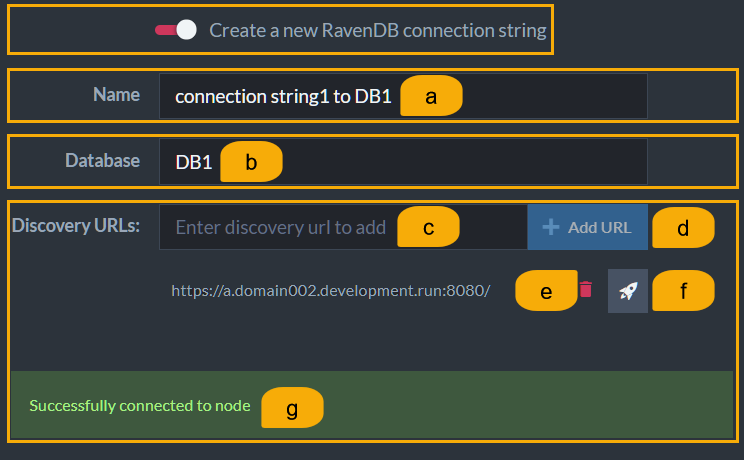Select the https://a.domain002.development.run:8080/ URL text
The height and width of the screenshot is (460, 744).
[x=330, y=291]
